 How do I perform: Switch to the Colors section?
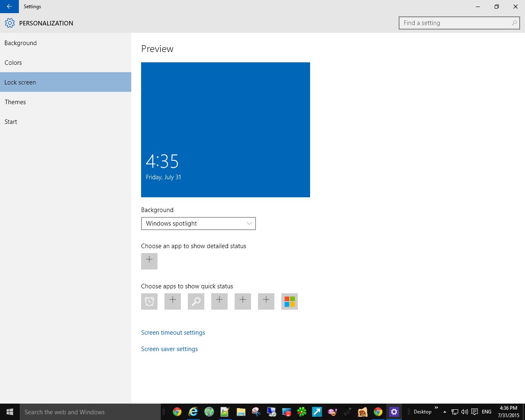pos(13,63)
